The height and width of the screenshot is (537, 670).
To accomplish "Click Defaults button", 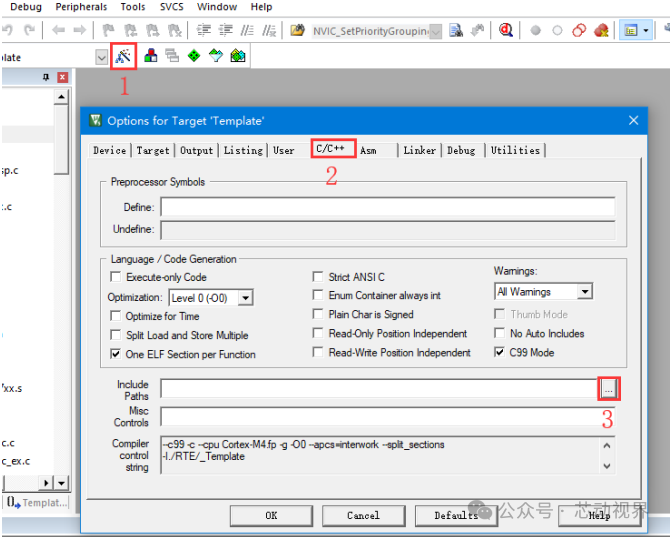I will pos(456,516).
